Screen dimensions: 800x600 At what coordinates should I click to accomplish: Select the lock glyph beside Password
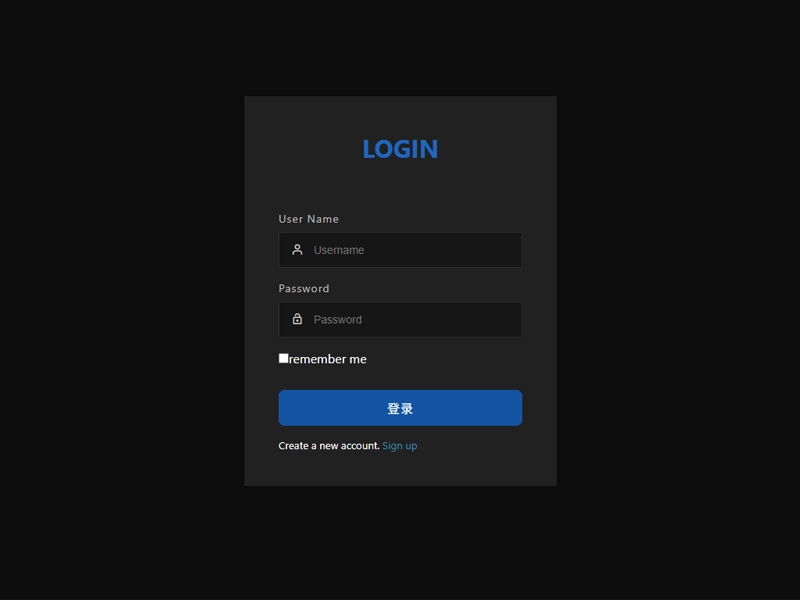click(x=297, y=319)
